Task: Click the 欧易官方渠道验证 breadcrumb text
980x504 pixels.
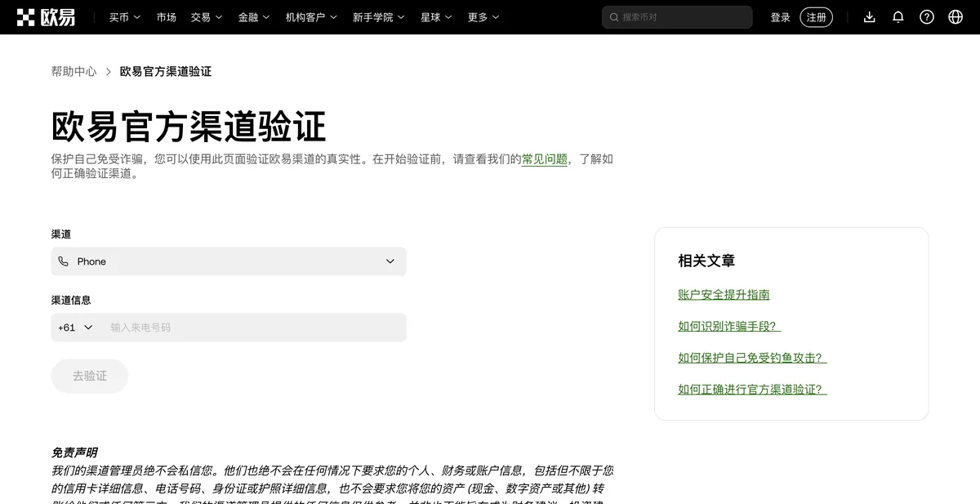Action: coord(166,72)
